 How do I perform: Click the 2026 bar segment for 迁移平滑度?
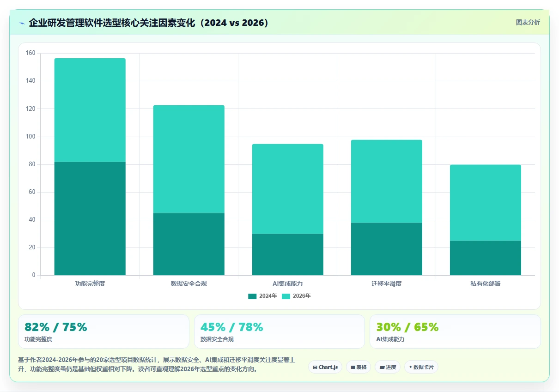click(x=387, y=181)
